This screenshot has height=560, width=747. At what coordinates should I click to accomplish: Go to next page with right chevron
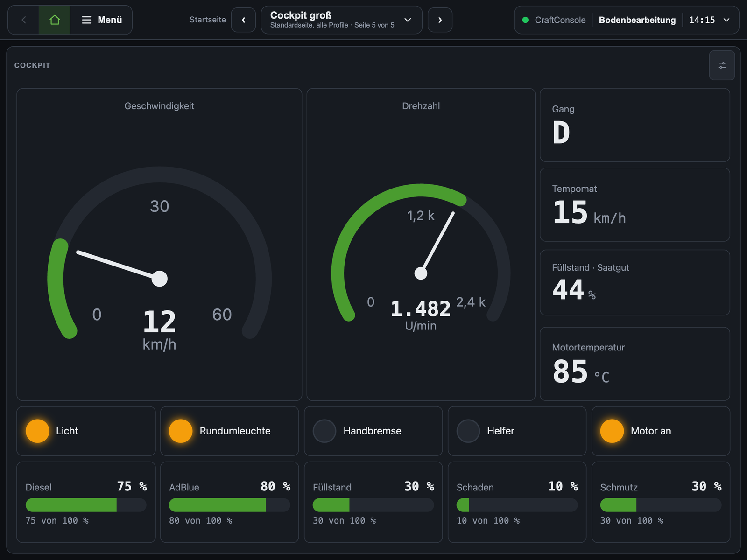[x=440, y=20]
